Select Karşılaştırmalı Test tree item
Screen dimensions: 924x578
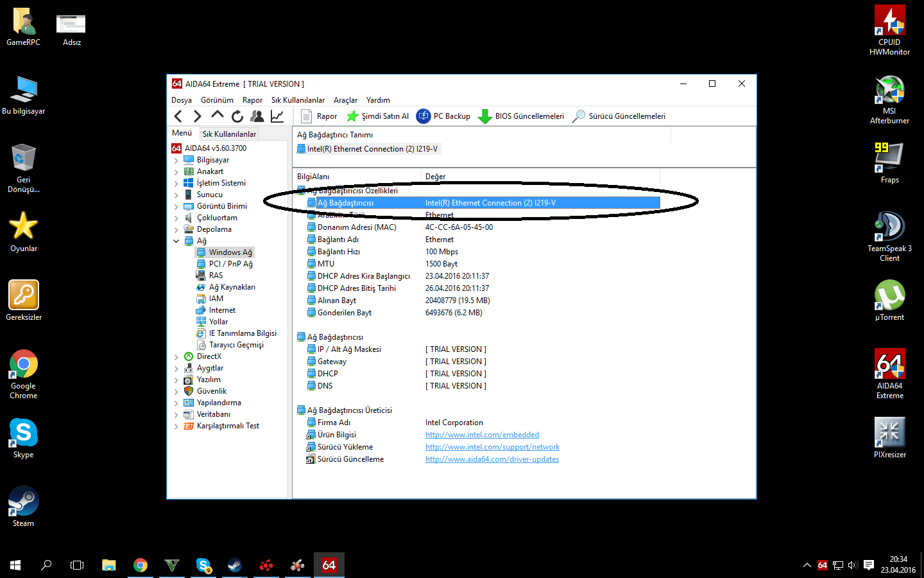(x=228, y=426)
